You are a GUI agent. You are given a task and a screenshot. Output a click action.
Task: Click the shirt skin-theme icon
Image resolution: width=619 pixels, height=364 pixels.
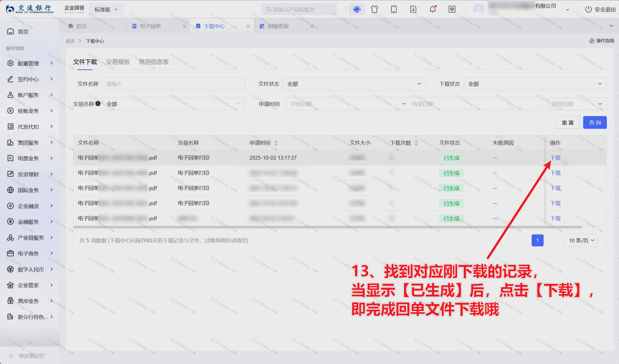click(x=374, y=9)
